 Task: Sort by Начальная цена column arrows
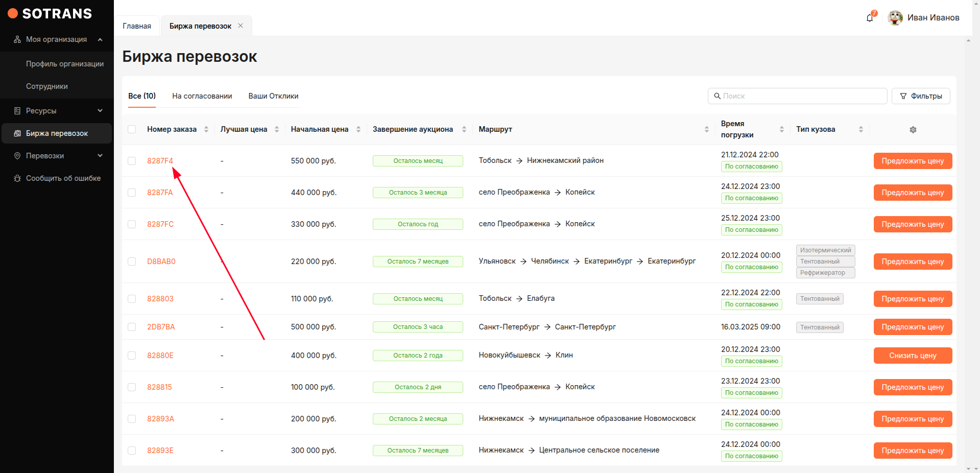coord(358,130)
